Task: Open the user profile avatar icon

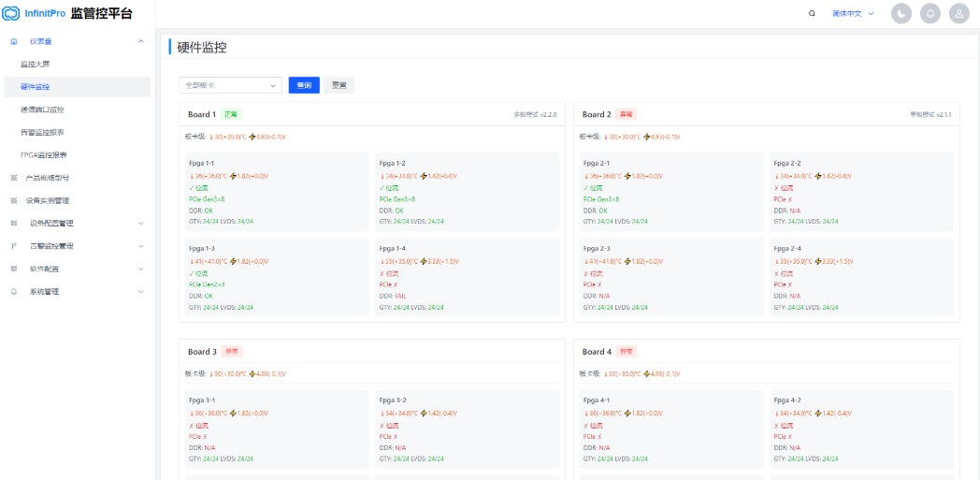Action: (959, 14)
